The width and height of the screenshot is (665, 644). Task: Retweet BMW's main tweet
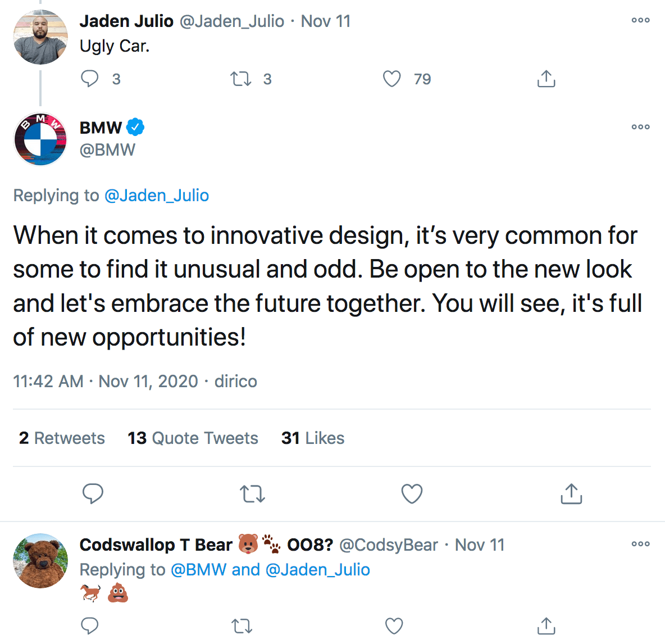coord(252,494)
